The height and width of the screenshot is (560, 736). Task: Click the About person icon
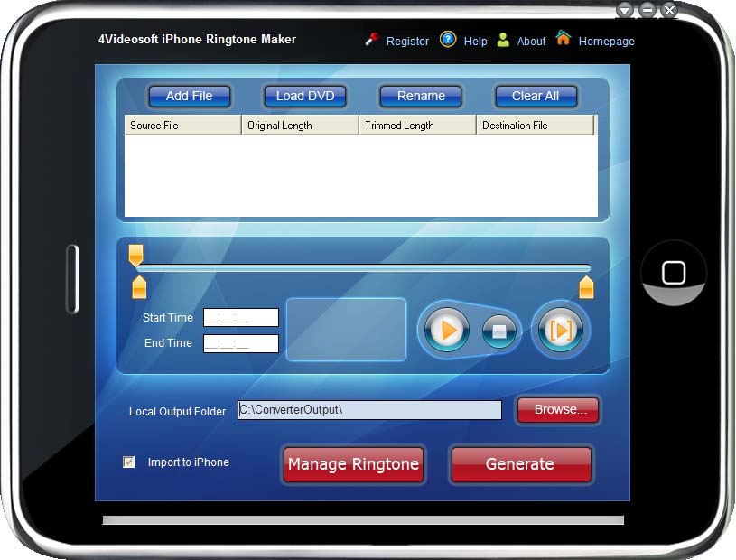point(504,40)
